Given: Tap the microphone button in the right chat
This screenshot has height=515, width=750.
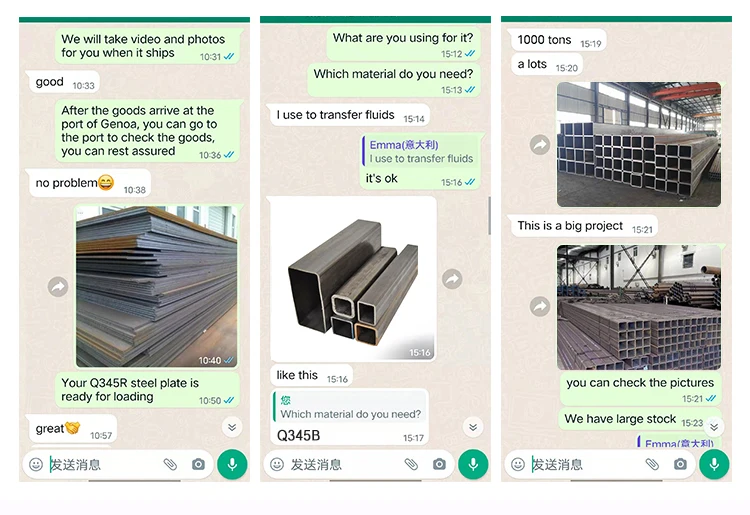Looking at the screenshot, I should pos(714,464).
